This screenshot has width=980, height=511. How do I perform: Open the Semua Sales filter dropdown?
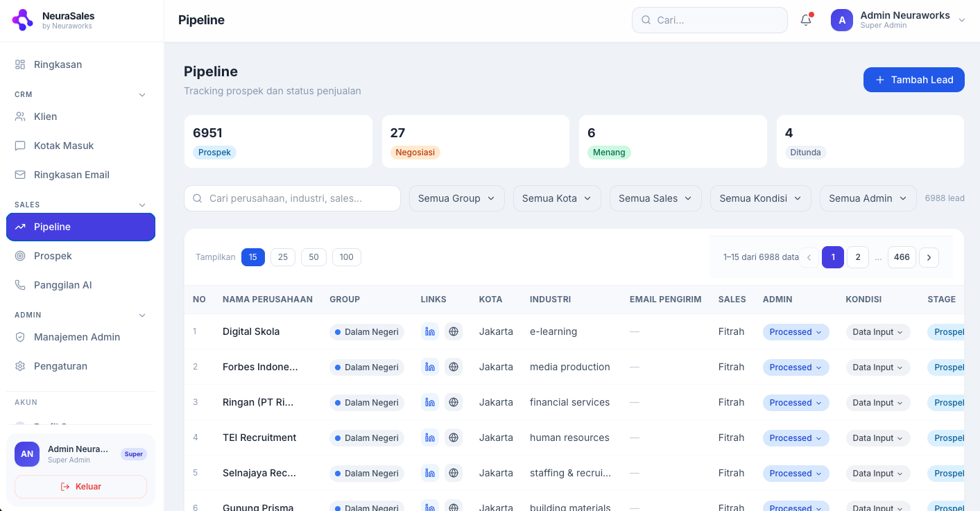[655, 198]
